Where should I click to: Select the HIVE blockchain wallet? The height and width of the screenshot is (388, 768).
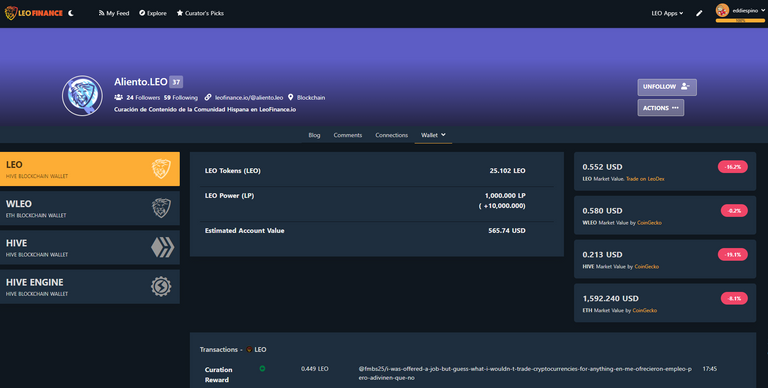click(x=90, y=247)
